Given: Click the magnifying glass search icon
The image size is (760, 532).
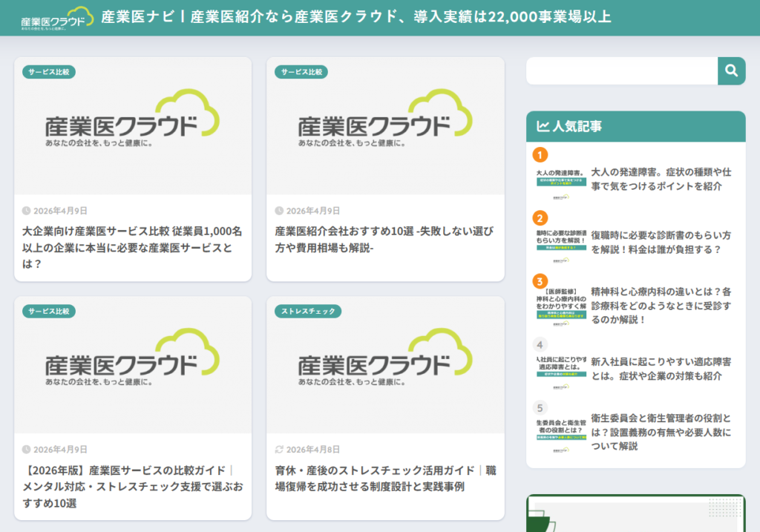Looking at the screenshot, I should point(732,70).
